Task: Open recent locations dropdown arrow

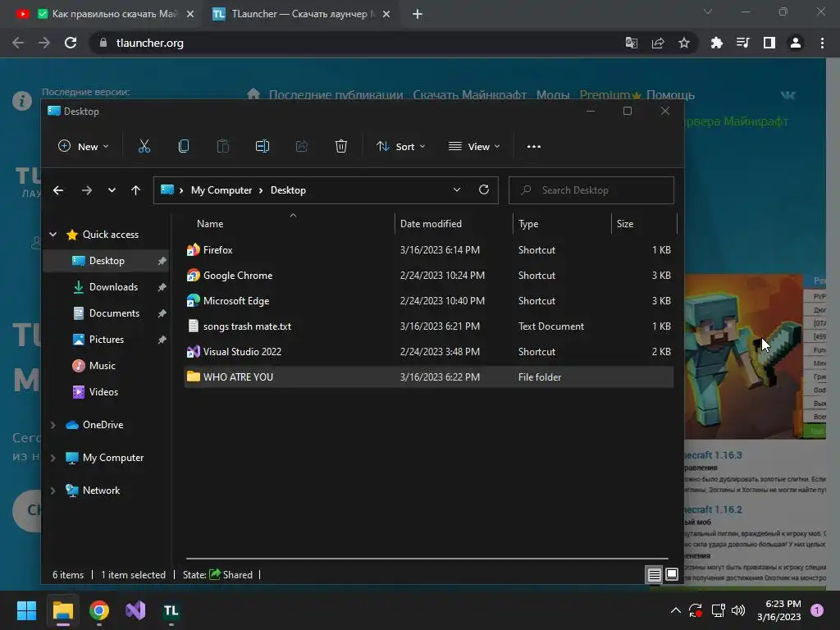Action: coord(112,190)
